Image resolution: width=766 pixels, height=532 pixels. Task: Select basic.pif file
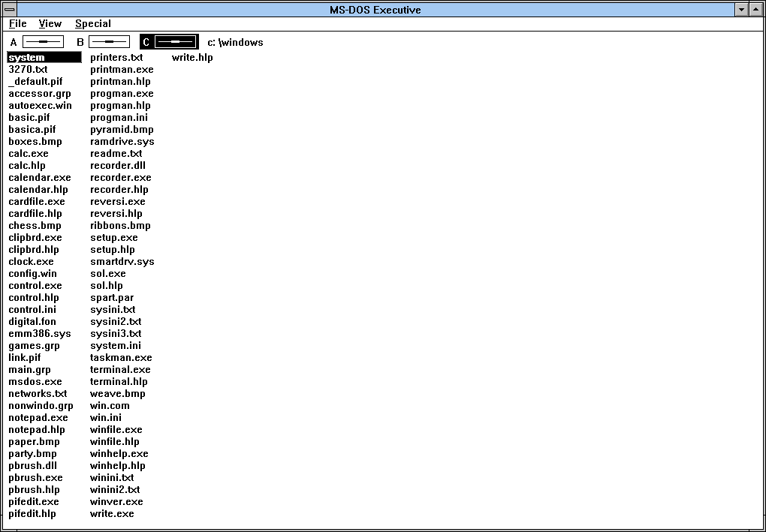tap(29, 117)
